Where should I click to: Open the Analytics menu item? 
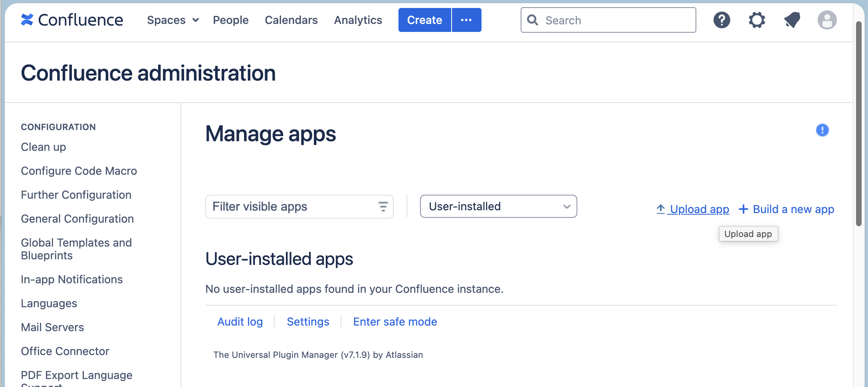click(x=358, y=20)
